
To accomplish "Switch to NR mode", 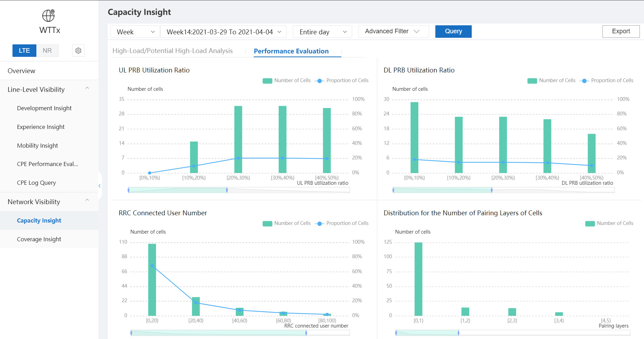I will pyautogui.click(x=47, y=51).
